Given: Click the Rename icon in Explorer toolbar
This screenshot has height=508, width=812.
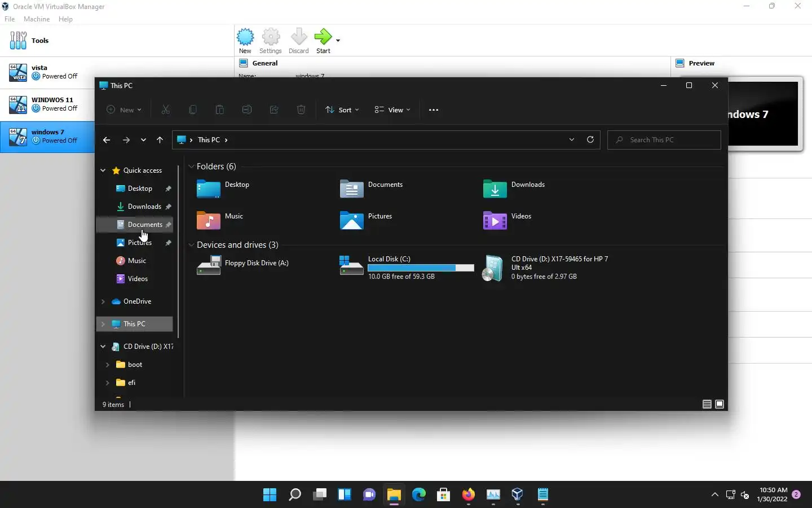Looking at the screenshot, I should tap(247, 110).
